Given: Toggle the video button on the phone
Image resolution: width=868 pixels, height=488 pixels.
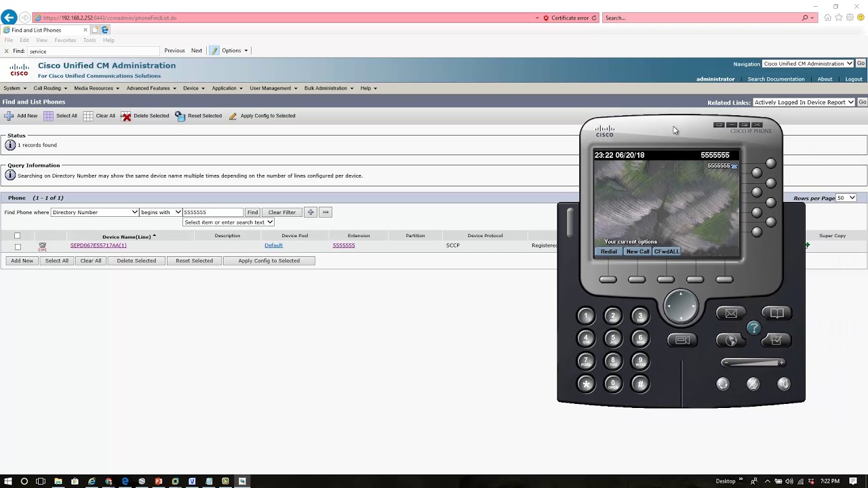Looking at the screenshot, I should point(683,340).
